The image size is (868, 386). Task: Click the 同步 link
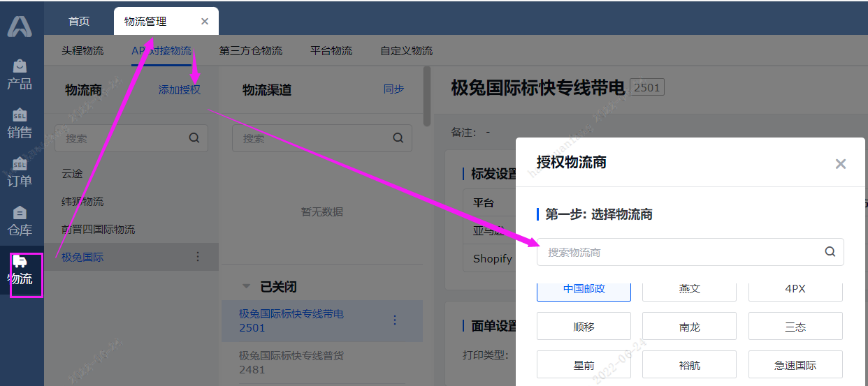(393, 89)
